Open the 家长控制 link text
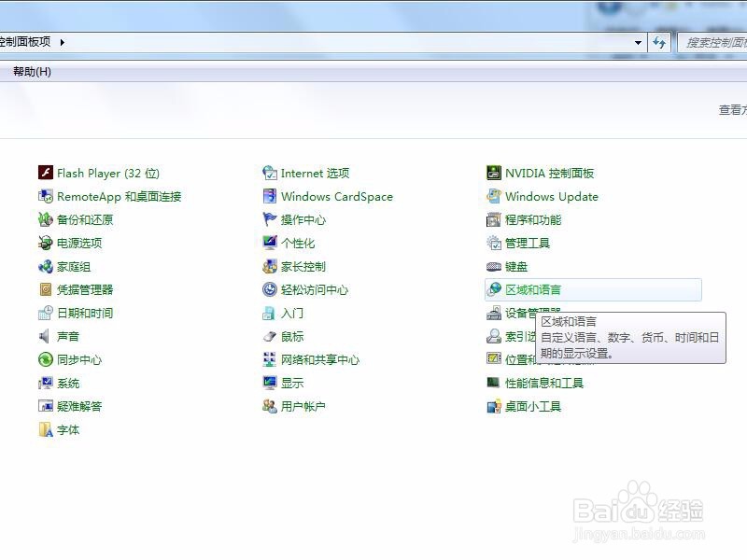The image size is (747, 560). tap(303, 266)
